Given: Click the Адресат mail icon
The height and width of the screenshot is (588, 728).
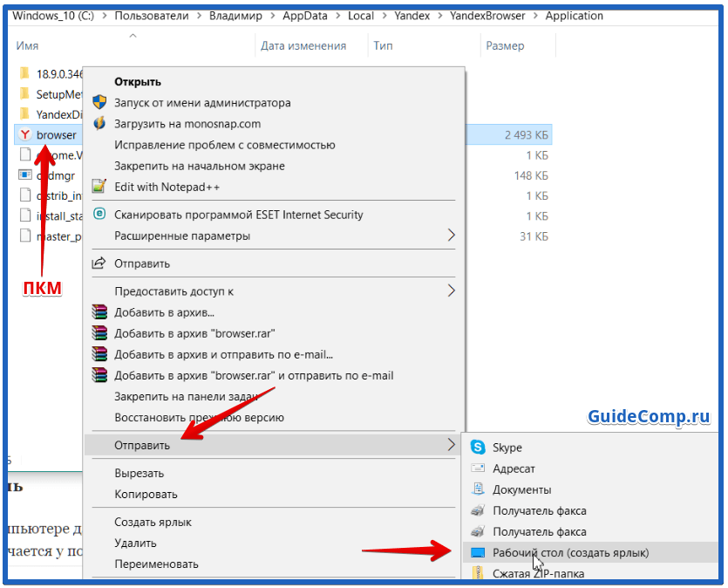Looking at the screenshot, I should pos(478,468).
